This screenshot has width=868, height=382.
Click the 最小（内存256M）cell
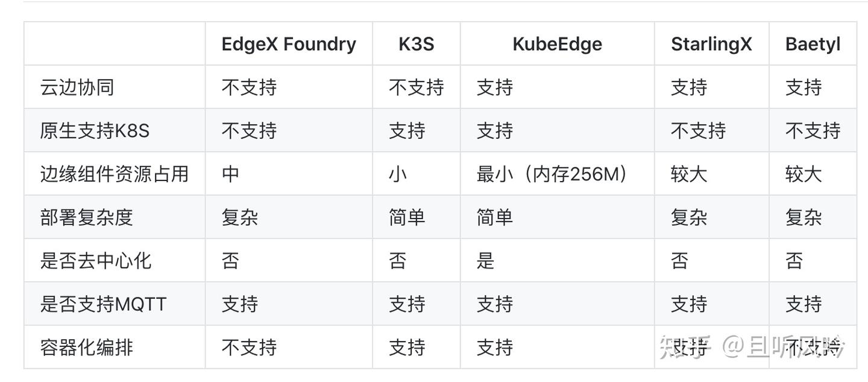click(552, 174)
